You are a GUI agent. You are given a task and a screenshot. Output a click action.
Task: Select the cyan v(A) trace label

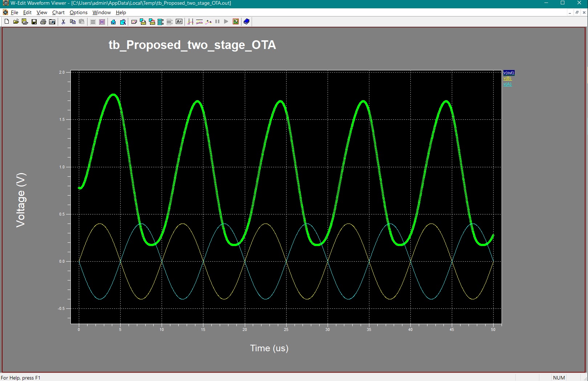[x=507, y=84]
